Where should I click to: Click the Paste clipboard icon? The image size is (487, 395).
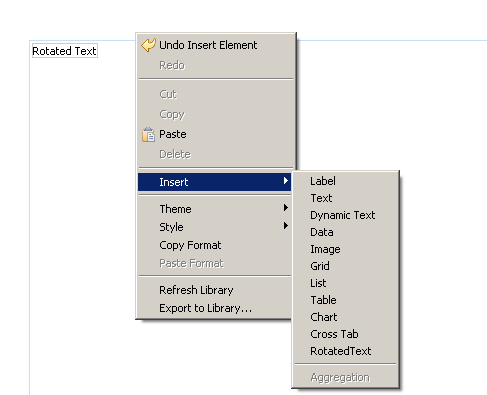(148, 135)
